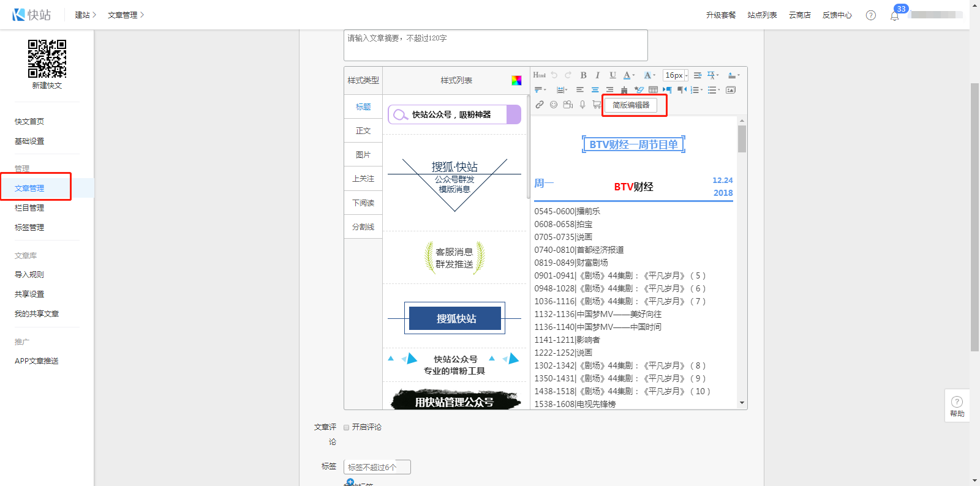
Task: Select the 标题 style type tab
Action: click(x=363, y=107)
